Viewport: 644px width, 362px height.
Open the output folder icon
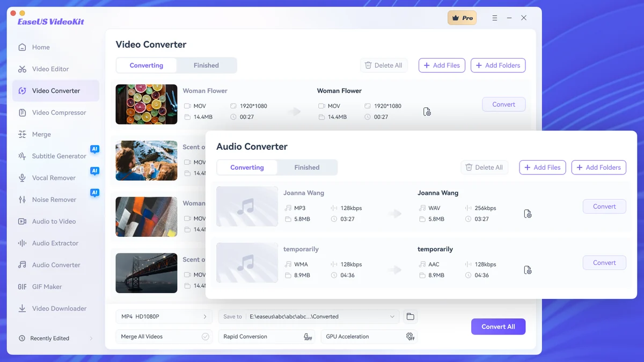tap(411, 317)
